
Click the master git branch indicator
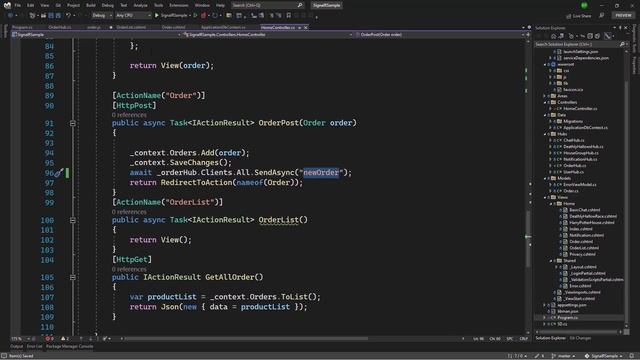(x=563, y=356)
